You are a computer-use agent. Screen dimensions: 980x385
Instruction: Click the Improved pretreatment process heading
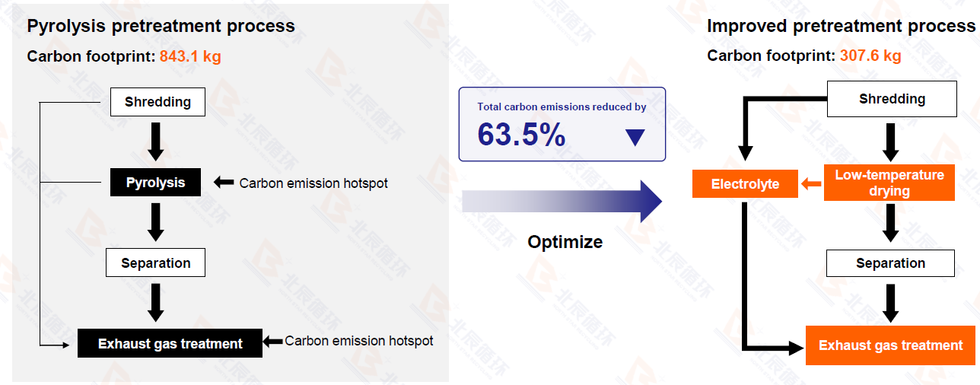841,26
